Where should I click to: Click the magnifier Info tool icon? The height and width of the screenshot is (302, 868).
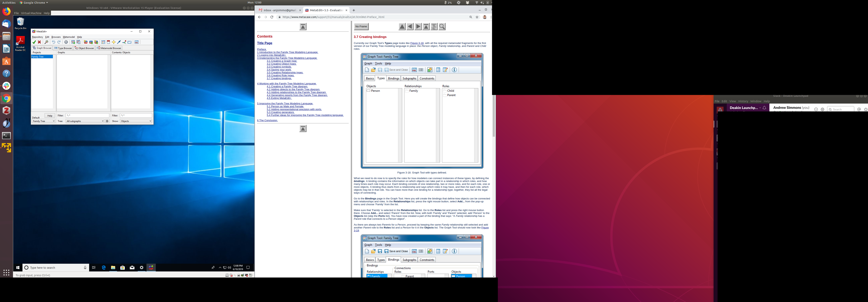click(46, 42)
